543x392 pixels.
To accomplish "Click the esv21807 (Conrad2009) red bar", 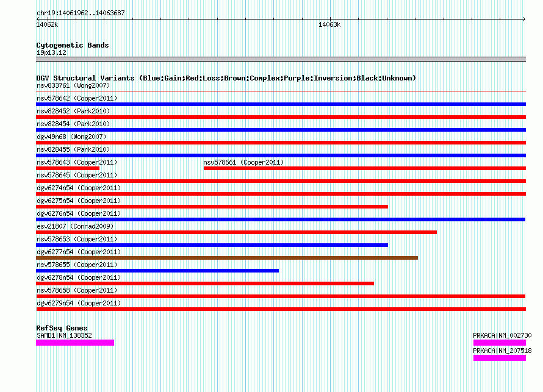I will point(237,232).
